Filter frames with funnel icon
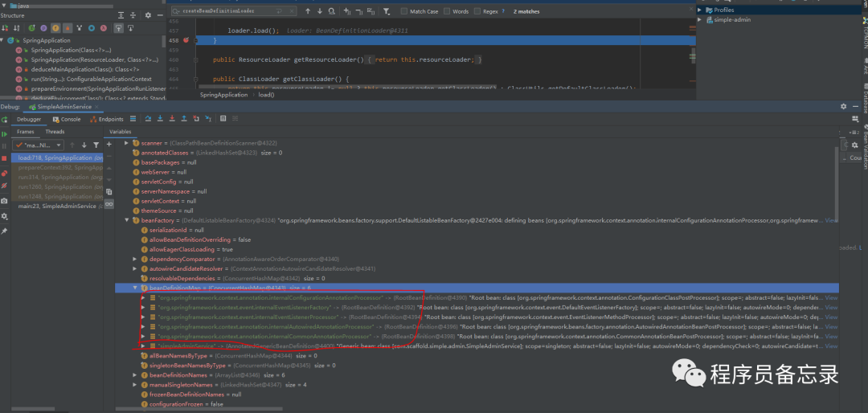Screen dimensions: 868x413 [x=96, y=145]
